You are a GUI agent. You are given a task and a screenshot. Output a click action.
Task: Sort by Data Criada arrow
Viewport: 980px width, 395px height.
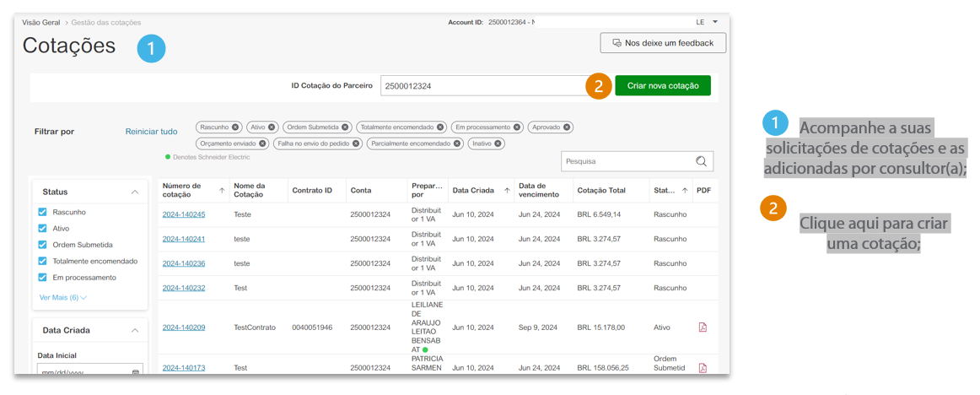pyautogui.click(x=507, y=191)
